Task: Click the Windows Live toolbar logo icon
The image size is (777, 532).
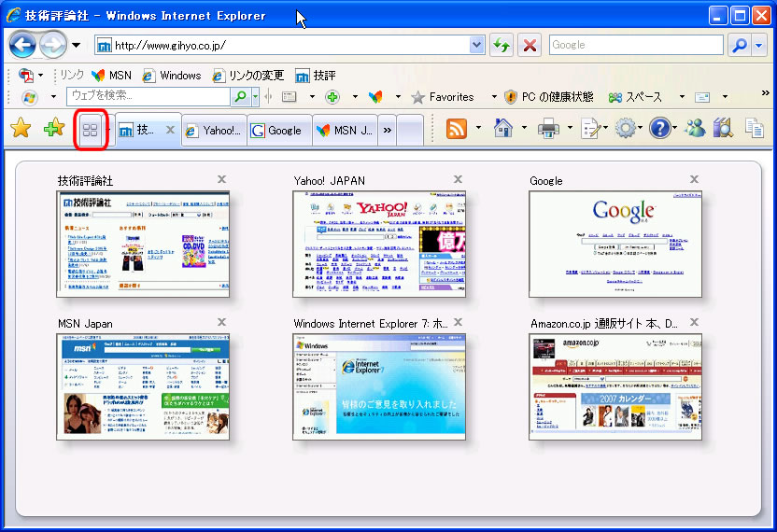Action: [30, 97]
